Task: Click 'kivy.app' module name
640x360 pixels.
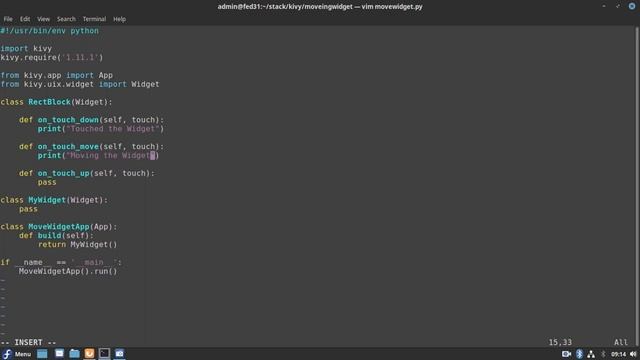Action: (42, 76)
